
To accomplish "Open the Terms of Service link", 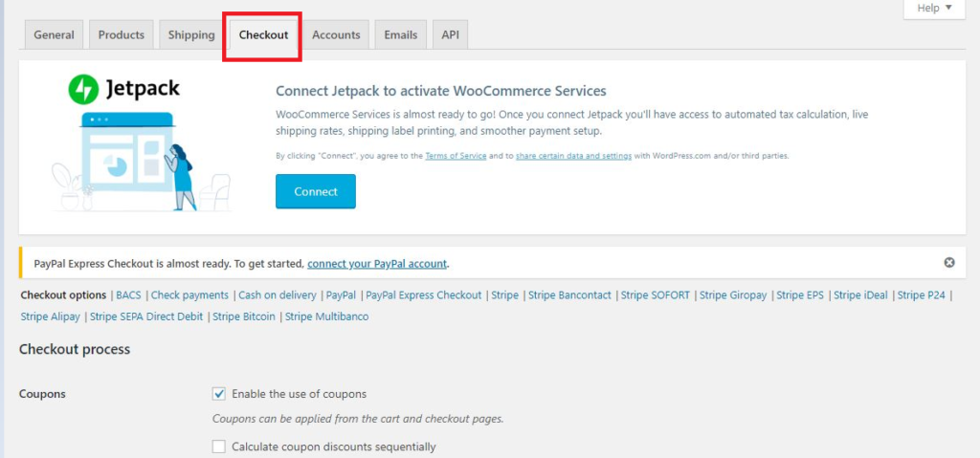I will pos(456,156).
